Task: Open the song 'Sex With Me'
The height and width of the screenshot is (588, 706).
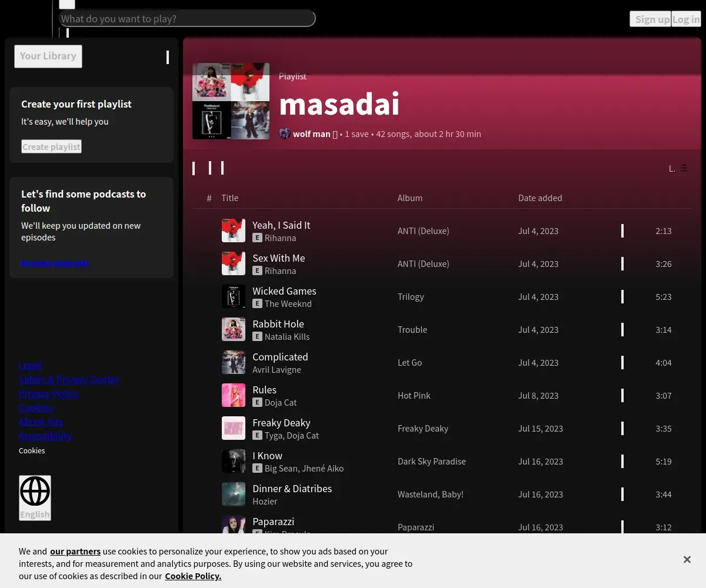Action: (279, 258)
